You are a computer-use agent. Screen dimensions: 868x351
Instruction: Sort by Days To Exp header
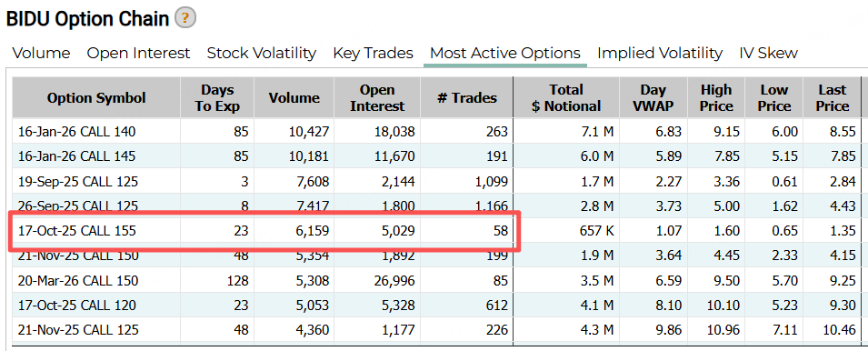[x=217, y=97]
